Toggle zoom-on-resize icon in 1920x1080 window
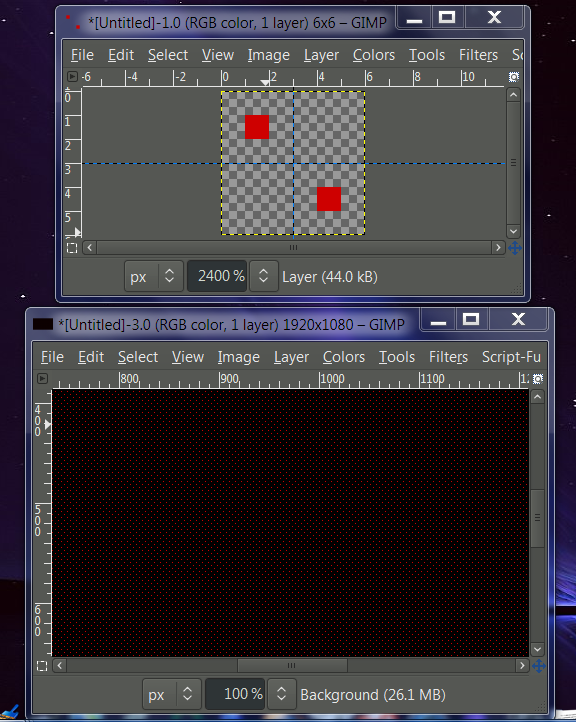Image resolution: width=576 pixels, height=722 pixels. [537, 378]
